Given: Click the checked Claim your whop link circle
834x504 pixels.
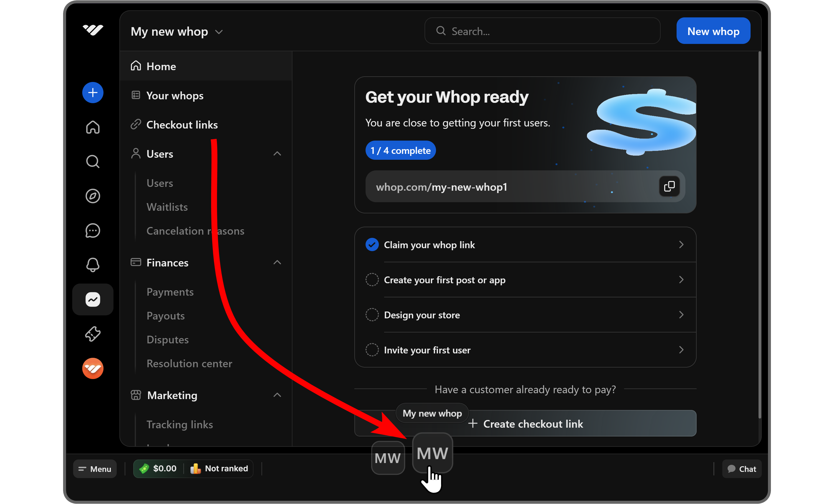Looking at the screenshot, I should [372, 245].
